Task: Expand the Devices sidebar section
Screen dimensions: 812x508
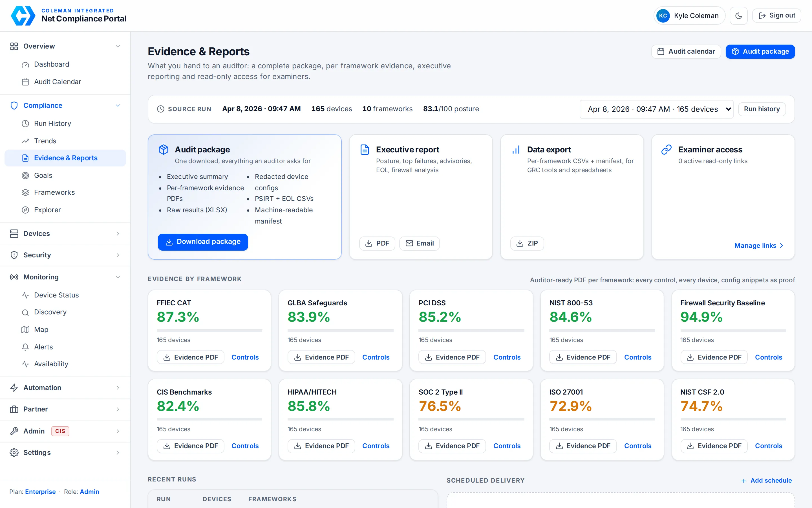Action: click(x=65, y=233)
